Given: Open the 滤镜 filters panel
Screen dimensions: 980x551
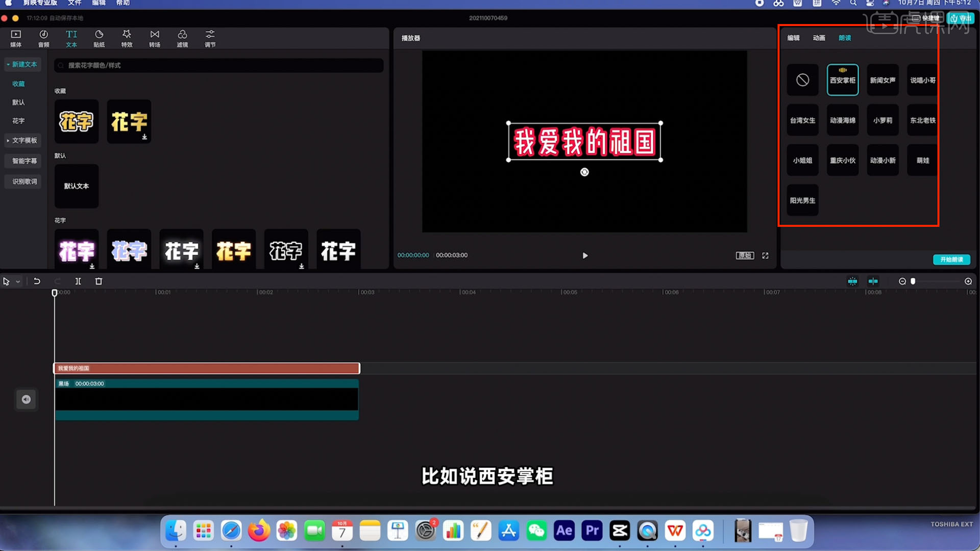Looking at the screenshot, I should tap(182, 38).
